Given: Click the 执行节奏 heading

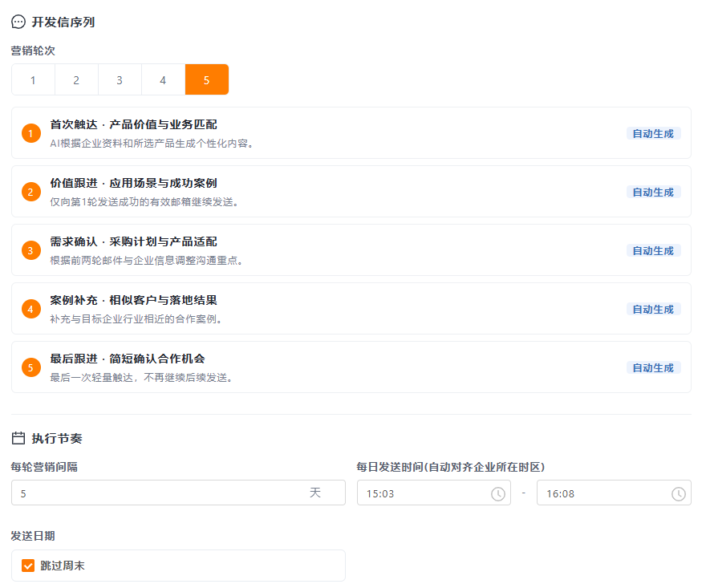Looking at the screenshot, I should click(x=57, y=439).
